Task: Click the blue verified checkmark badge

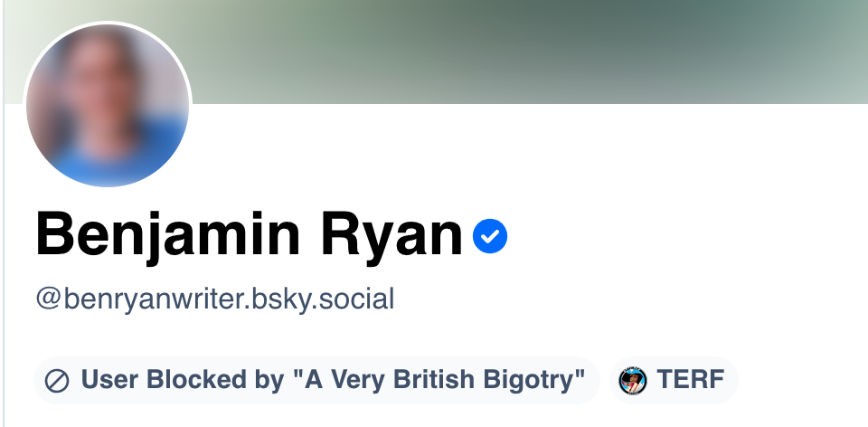Action: point(490,237)
